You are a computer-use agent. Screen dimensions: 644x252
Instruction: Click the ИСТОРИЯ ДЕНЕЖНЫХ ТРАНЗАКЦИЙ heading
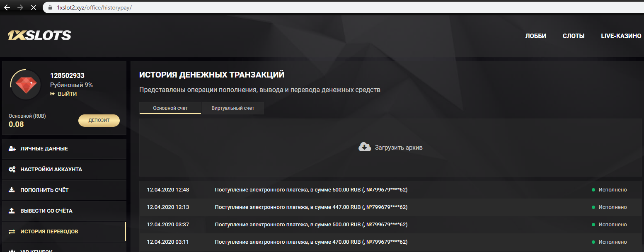click(x=212, y=75)
